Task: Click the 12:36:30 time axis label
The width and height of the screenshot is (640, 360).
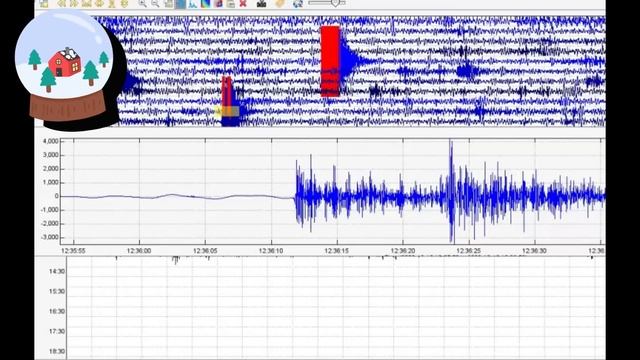Action: tap(534, 251)
